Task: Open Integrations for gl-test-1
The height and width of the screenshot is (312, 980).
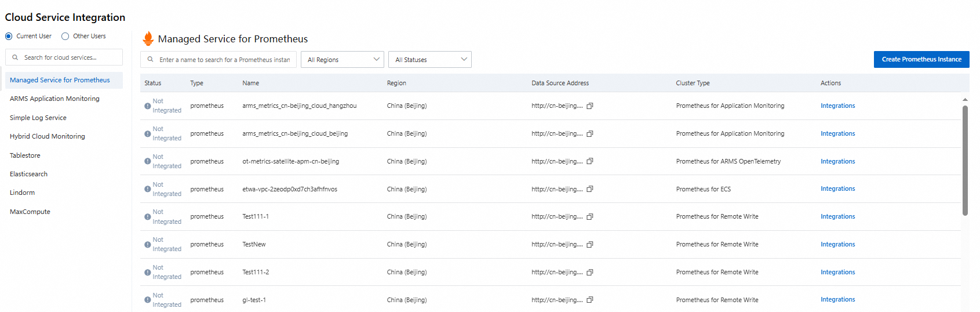Action: (x=837, y=299)
